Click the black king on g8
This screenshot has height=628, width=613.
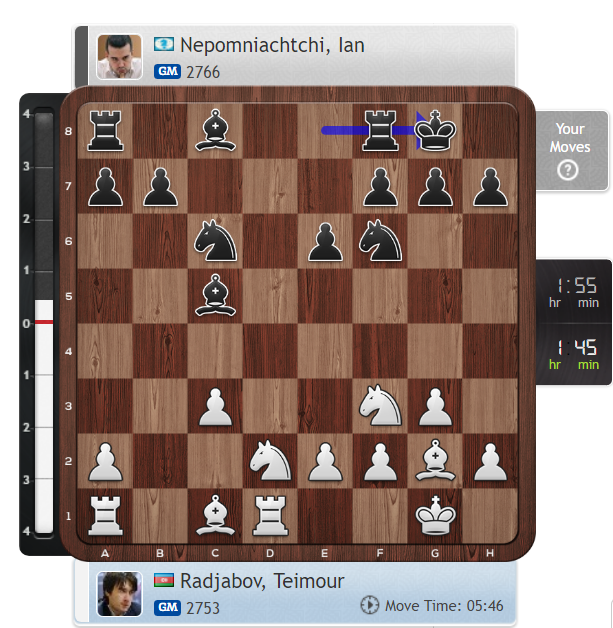point(435,131)
